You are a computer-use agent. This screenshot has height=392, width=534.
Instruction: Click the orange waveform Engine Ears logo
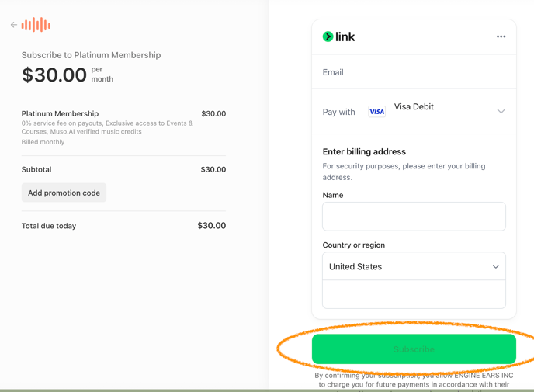[36, 25]
